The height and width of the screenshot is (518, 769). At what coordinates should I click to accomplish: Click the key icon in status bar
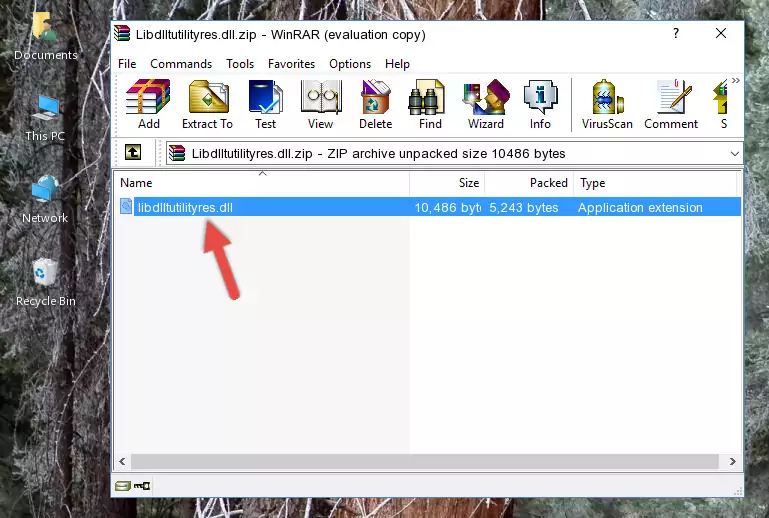(x=142, y=486)
